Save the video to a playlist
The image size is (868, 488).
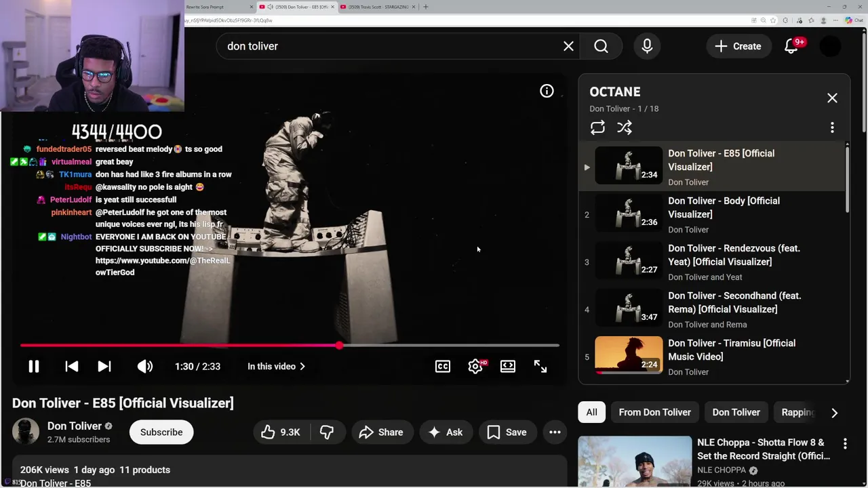click(x=507, y=432)
